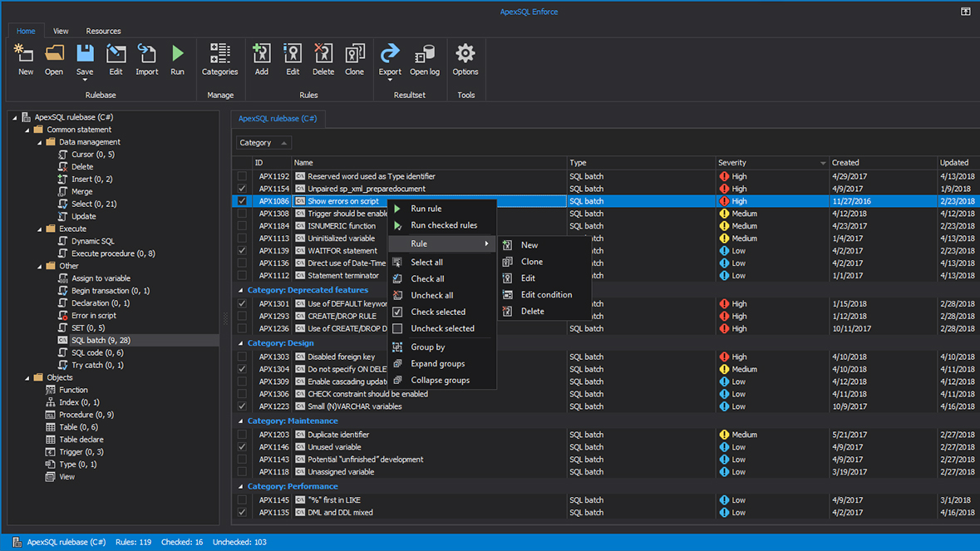This screenshot has height=551, width=980.
Task: Clone a rule using the Clone icon
Action: pyautogui.click(x=354, y=58)
